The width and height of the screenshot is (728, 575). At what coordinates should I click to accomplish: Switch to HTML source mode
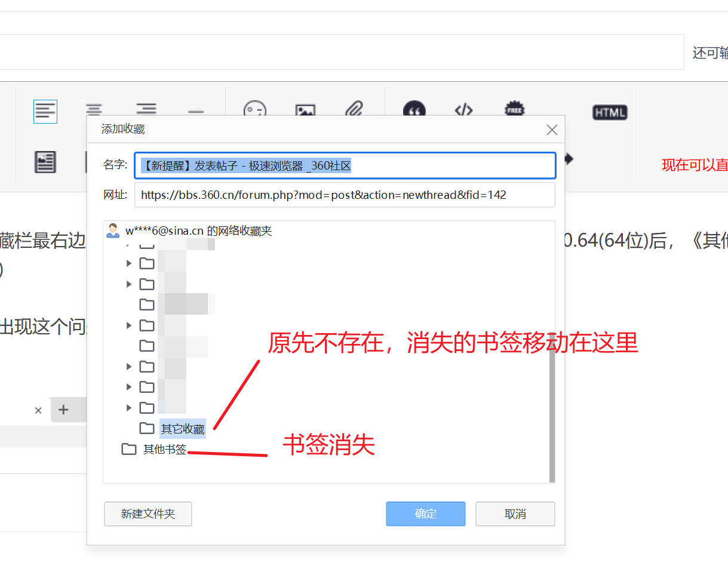pos(610,112)
